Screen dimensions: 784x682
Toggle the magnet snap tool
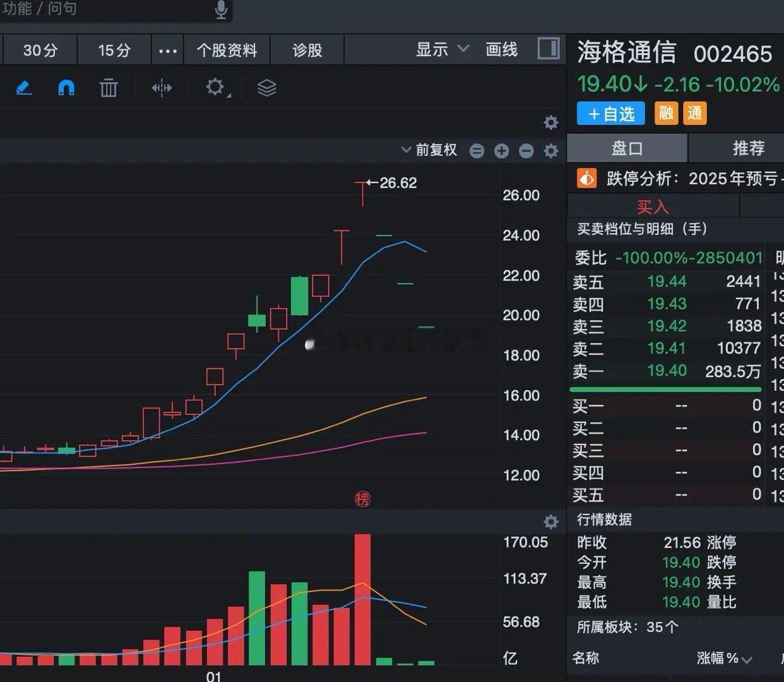pyautogui.click(x=66, y=88)
